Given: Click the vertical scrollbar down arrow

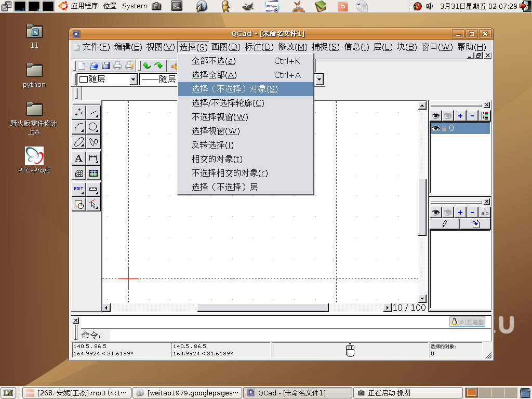Looking at the screenshot, I should (422, 299).
